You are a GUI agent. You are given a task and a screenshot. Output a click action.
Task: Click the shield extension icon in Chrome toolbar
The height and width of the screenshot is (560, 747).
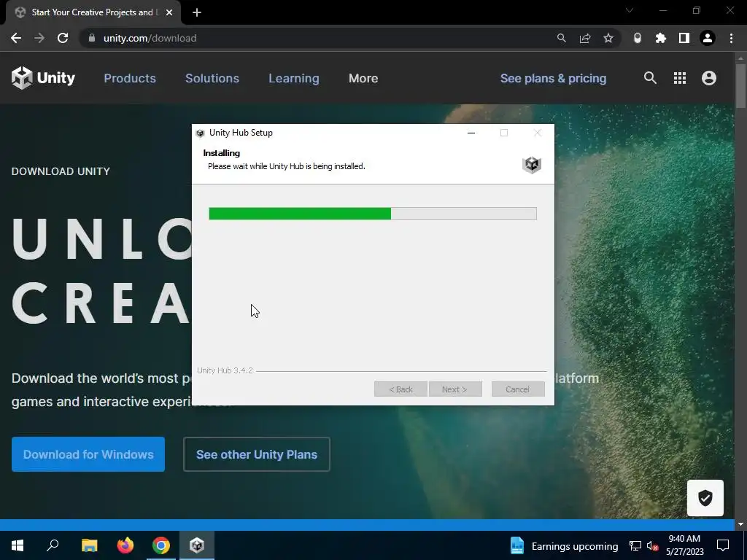pos(638,38)
